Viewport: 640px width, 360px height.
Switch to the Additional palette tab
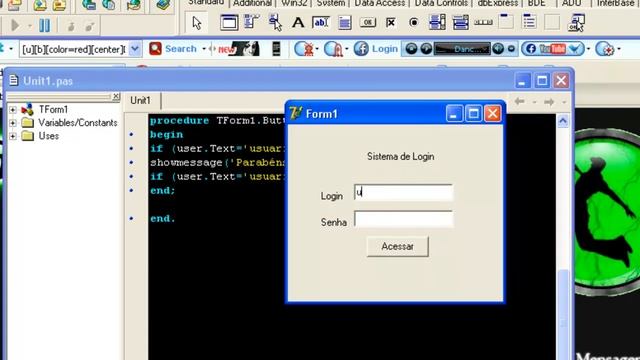tap(252, 3)
